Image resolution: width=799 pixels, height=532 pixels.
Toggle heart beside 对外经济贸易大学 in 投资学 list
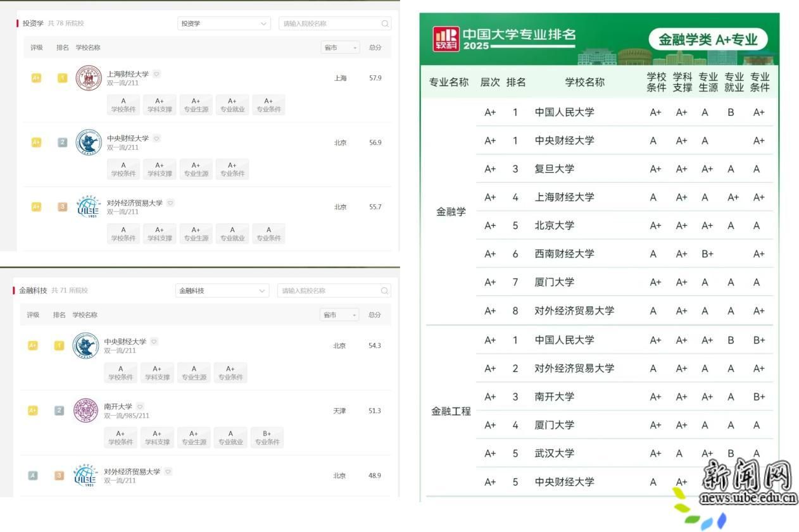[170, 203]
